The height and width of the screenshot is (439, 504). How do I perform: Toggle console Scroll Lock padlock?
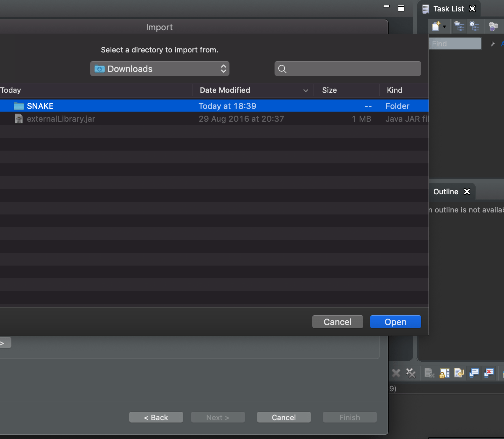(444, 373)
